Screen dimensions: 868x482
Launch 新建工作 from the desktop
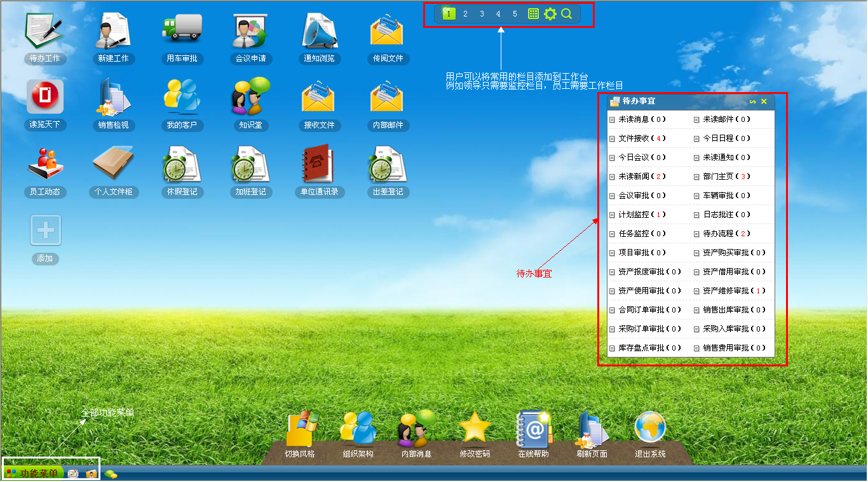pos(113,31)
